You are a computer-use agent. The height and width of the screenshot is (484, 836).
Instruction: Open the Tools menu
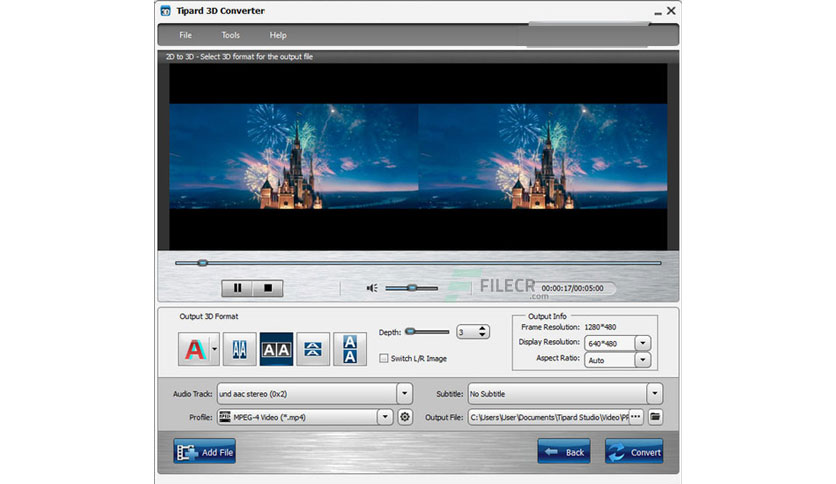[x=230, y=35]
